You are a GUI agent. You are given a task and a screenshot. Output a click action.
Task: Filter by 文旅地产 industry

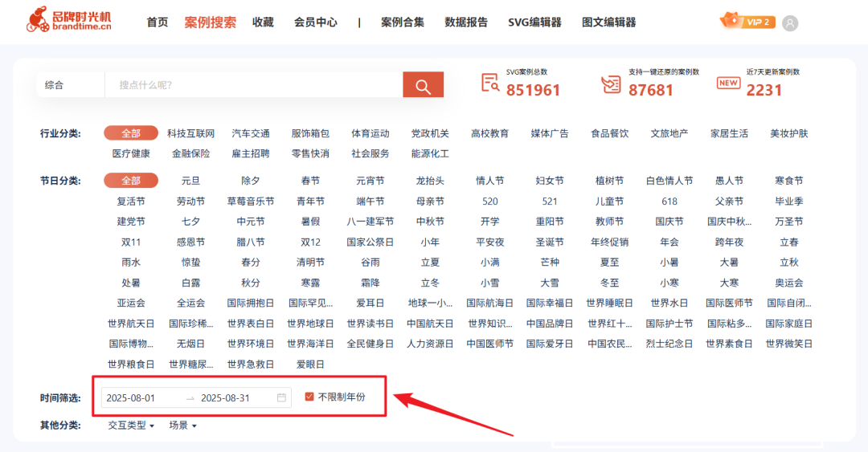pyautogui.click(x=669, y=133)
